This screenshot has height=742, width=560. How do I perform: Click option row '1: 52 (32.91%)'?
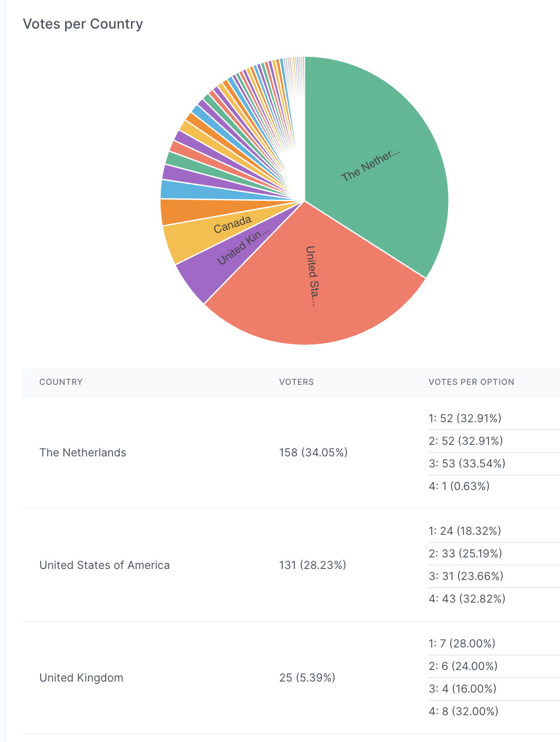click(x=494, y=419)
